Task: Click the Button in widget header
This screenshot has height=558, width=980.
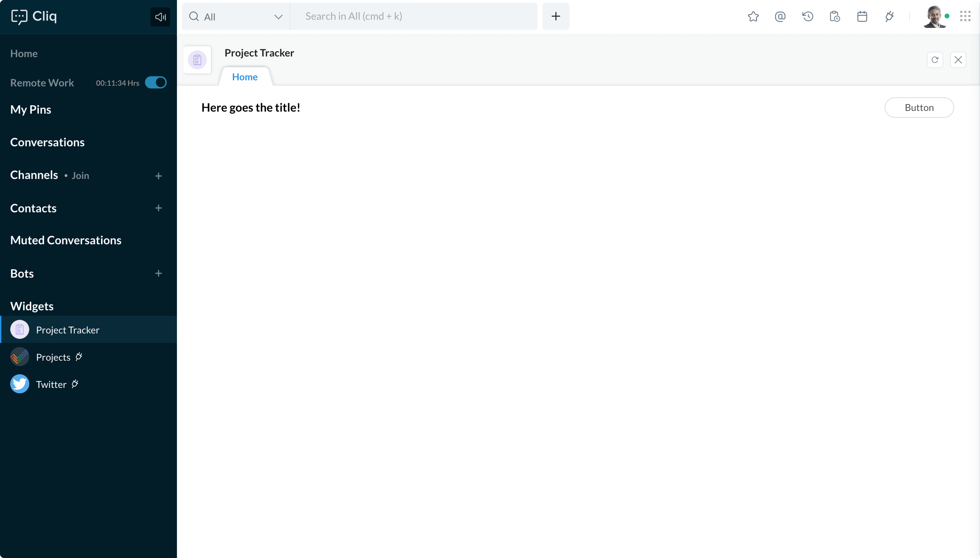Action: (x=919, y=108)
